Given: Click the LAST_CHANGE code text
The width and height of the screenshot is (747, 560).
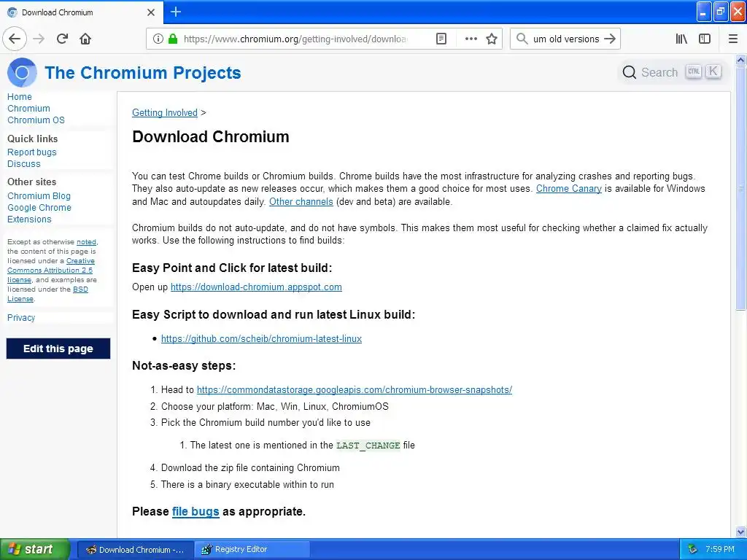Looking at the screenshot, I should (368, 446).
